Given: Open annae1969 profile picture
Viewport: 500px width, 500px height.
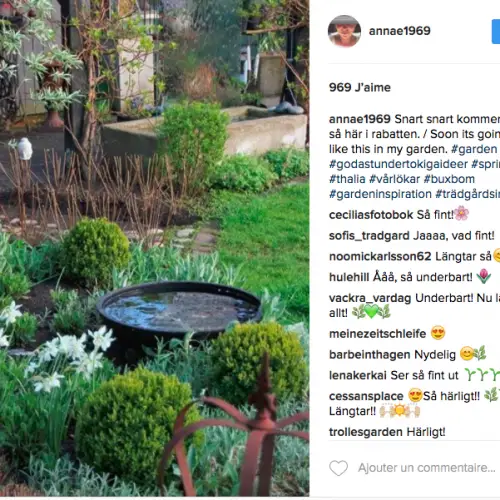Looking at the screenshot, I should [344, 31].
